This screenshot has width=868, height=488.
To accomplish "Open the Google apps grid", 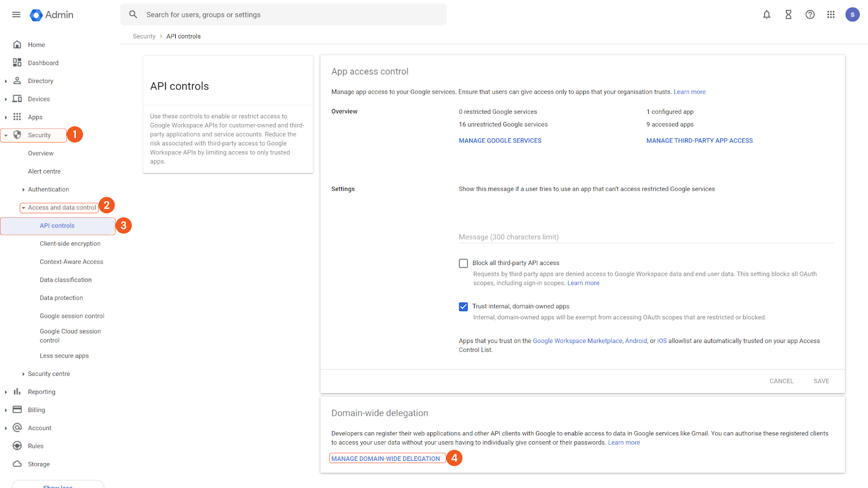I will pos(831,15).
